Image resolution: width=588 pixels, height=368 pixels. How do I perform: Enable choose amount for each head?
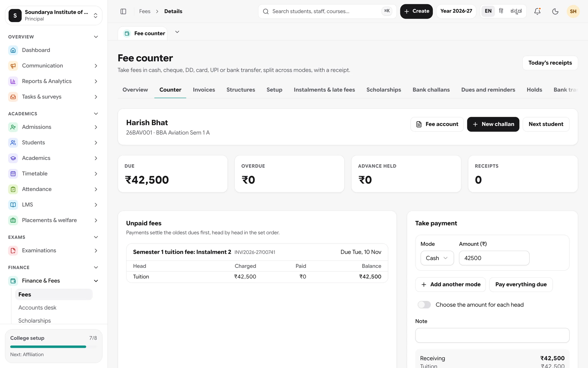[x=424, y=305]
